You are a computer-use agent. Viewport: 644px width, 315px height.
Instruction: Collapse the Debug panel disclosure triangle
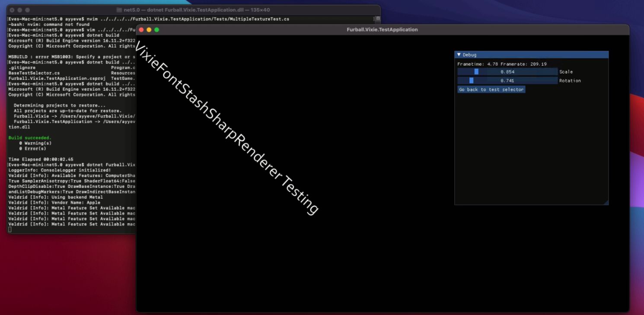tap(459, 54)
